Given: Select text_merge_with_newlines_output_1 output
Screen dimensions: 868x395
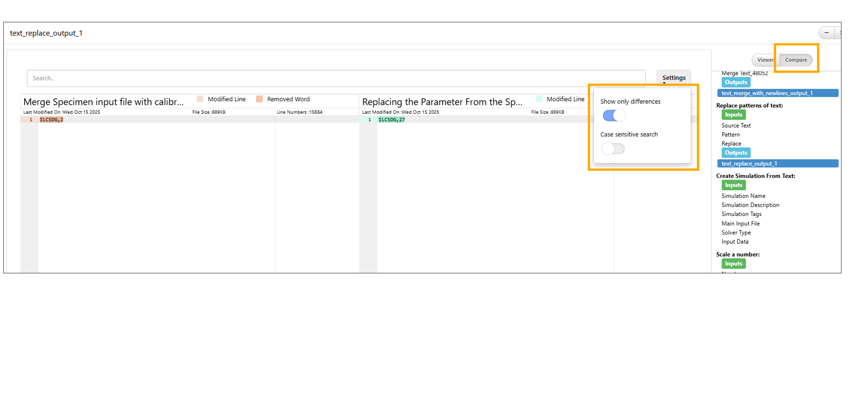Looking at the screenshot, I should [778, 93].
